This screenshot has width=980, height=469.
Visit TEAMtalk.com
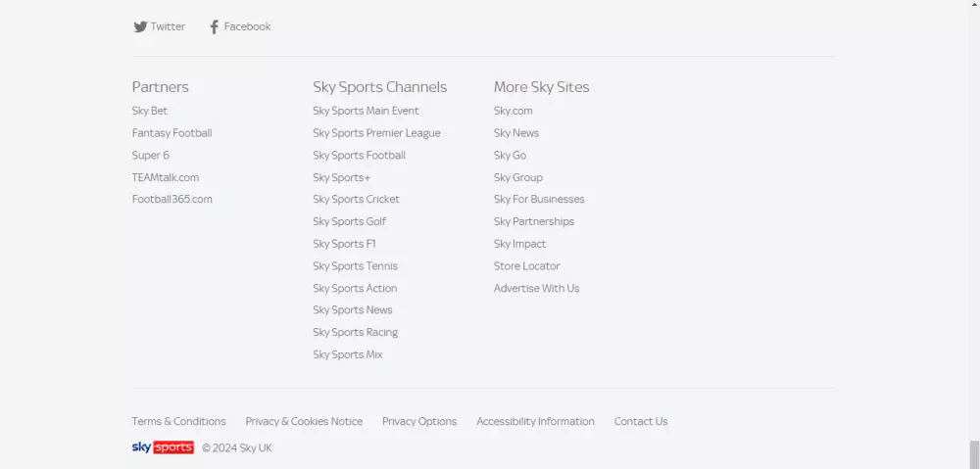click(x=166, y=177)
